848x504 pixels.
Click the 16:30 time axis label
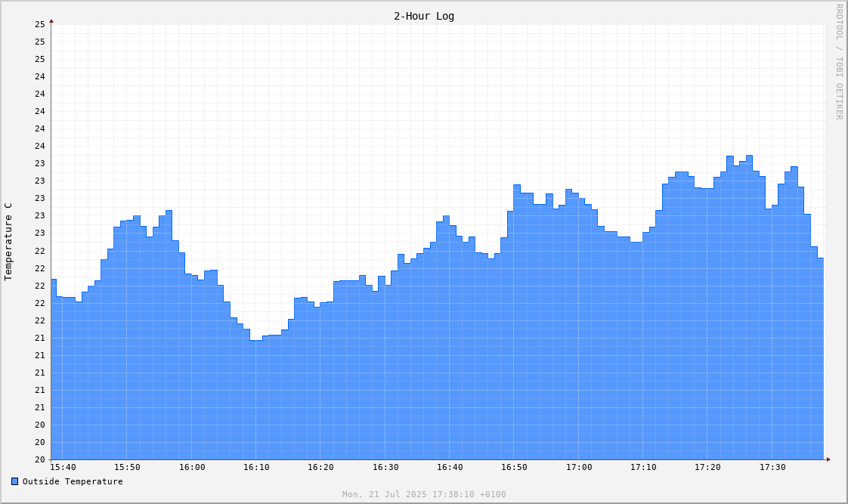(x=385, y=467)
